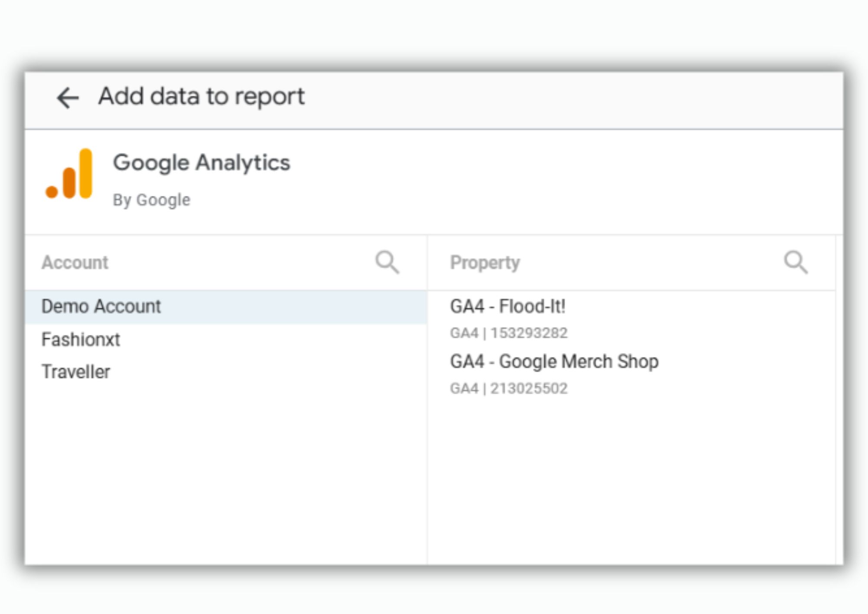868x614 pixels.
Task: Select the GA4 - Flood-It! property
Action: tap(507, 307)
